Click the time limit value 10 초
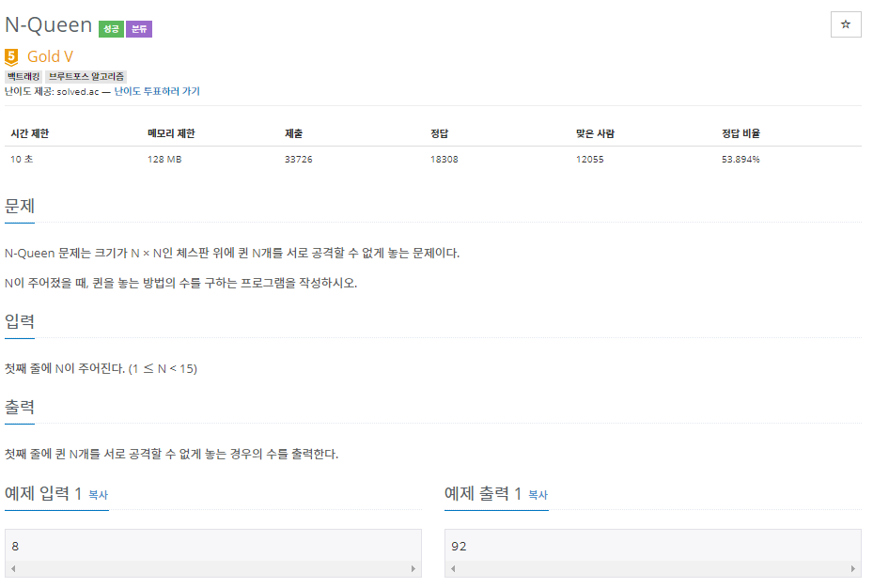The image size is (873, 588). pyautogui.click(x=22, y=159)
